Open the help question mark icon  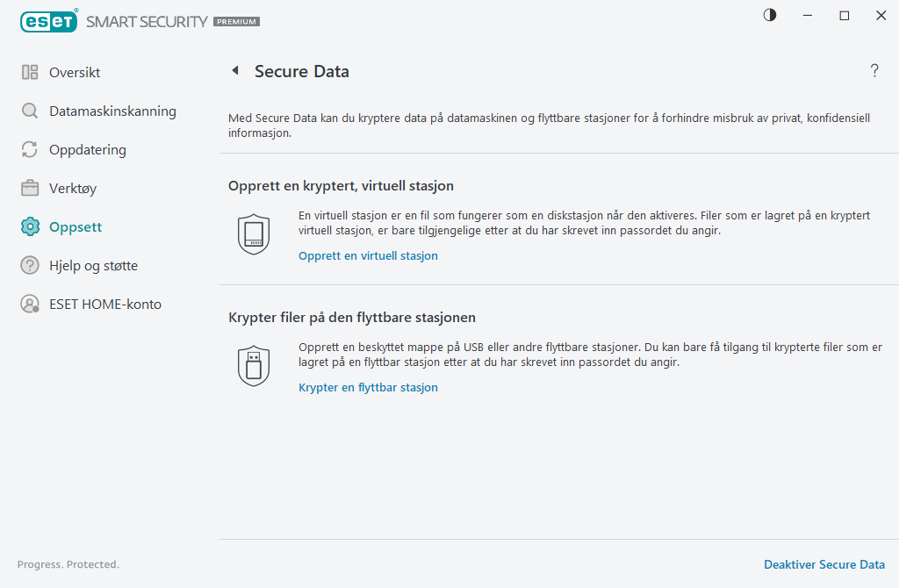tap(874, 71)
